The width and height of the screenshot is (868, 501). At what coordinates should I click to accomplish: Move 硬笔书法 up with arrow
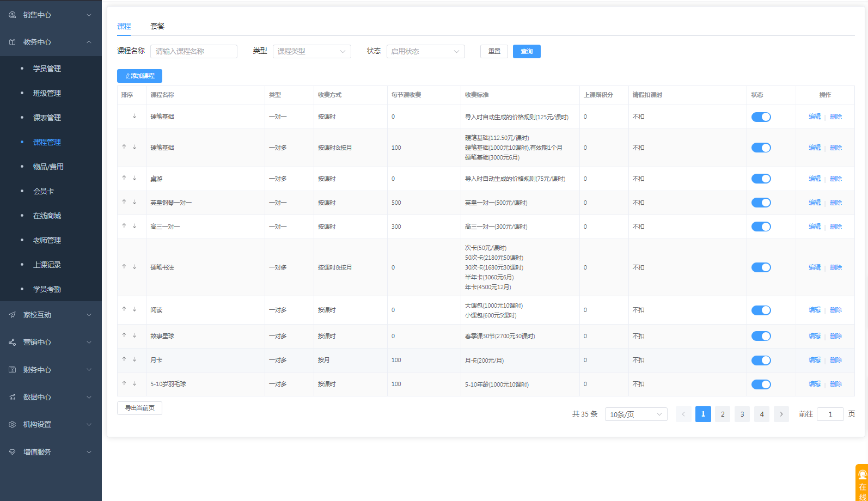pos(124,267)
